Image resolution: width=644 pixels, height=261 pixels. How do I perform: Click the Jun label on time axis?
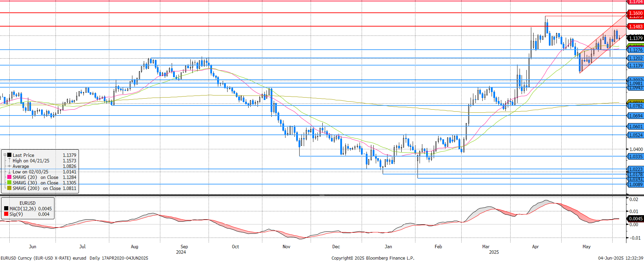coord(32,247)
